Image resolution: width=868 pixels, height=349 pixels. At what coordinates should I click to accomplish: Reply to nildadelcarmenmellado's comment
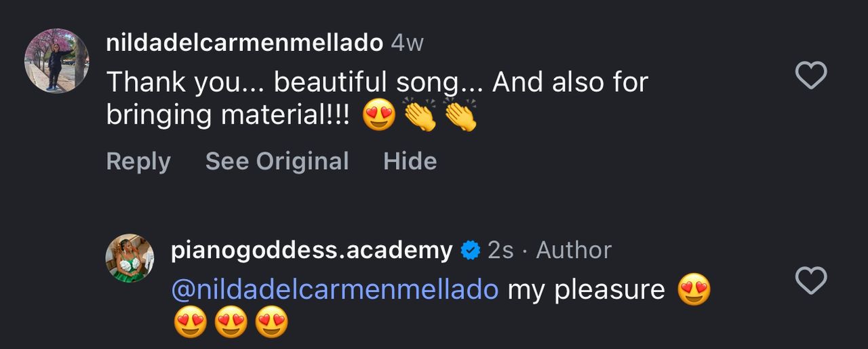click(138, 162)
